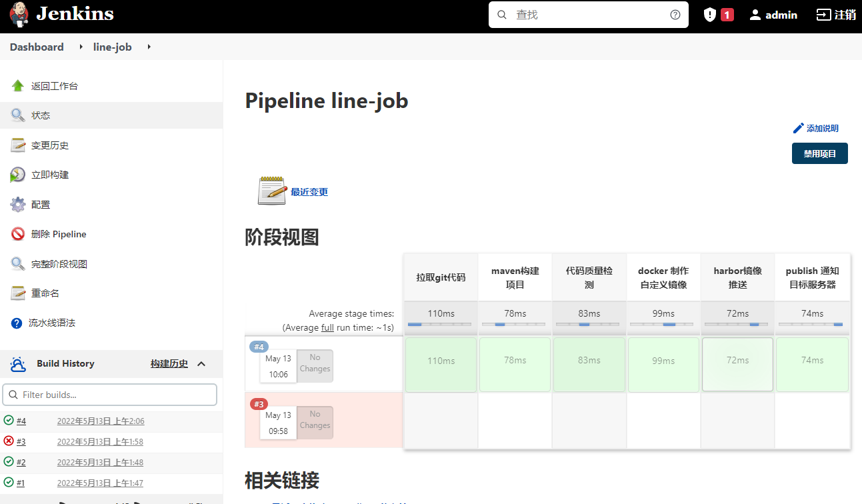Click the gear icon for Configure
The image size is (862, 504).
pyautogui.click(x=18, y=205)
